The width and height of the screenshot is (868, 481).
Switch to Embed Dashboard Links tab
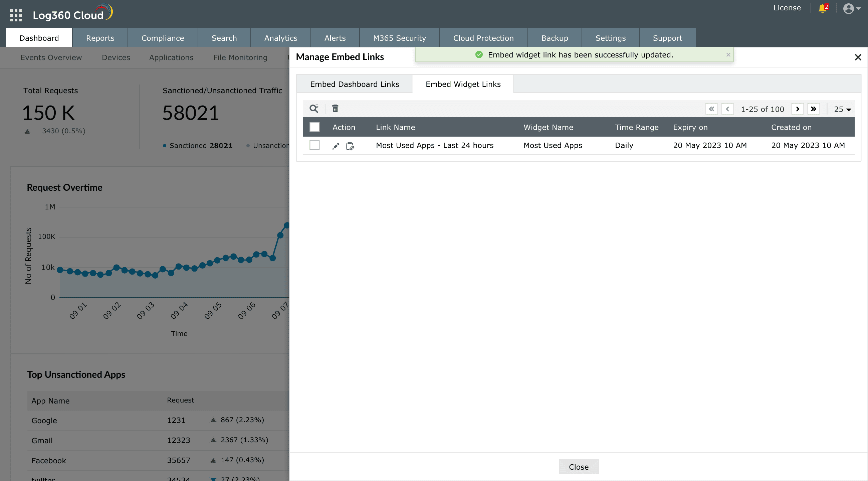pos(355,84)
